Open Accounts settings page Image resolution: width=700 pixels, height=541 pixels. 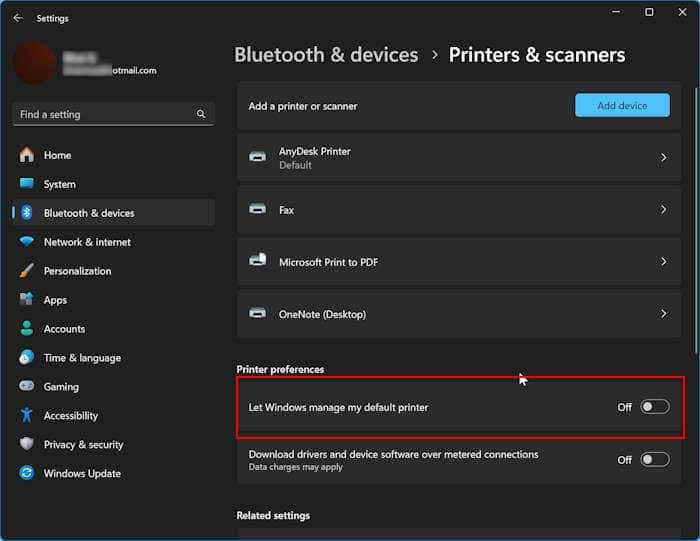114,329
